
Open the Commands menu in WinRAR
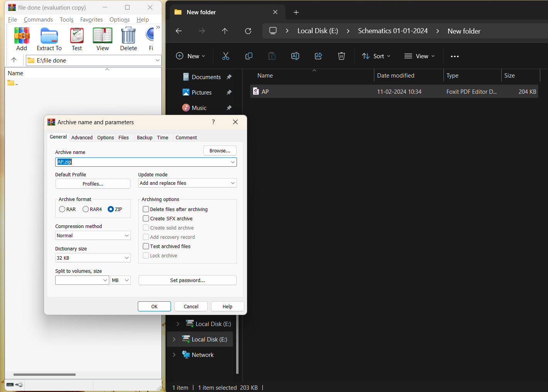[x=38, y=20]
